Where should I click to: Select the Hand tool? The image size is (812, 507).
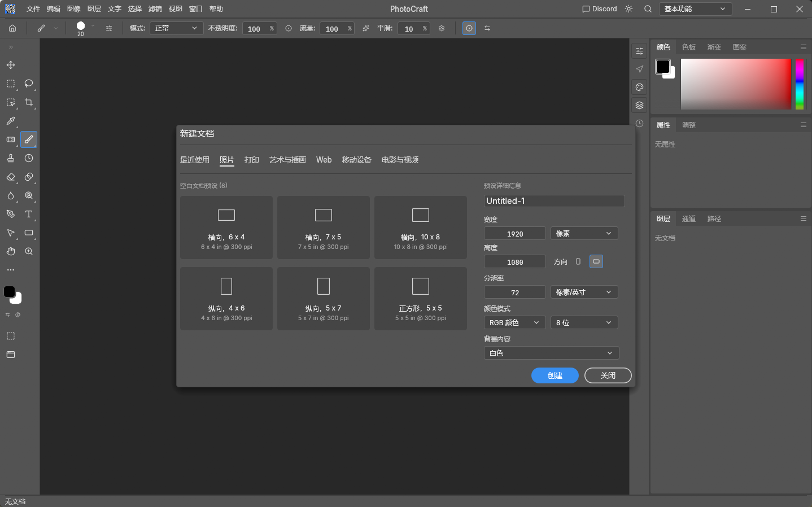click(11, 251)
